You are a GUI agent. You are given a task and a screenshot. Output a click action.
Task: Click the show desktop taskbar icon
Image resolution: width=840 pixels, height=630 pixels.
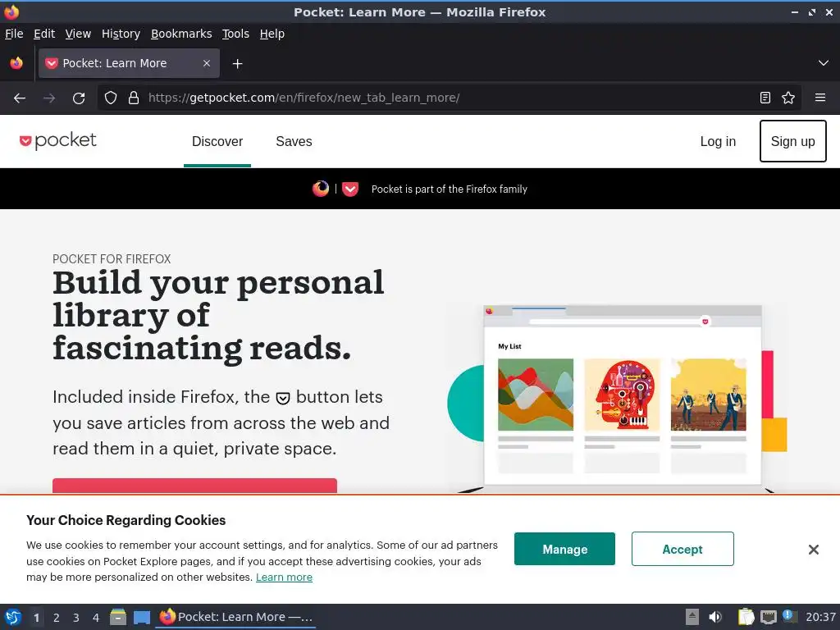click(x=142, y=617)
